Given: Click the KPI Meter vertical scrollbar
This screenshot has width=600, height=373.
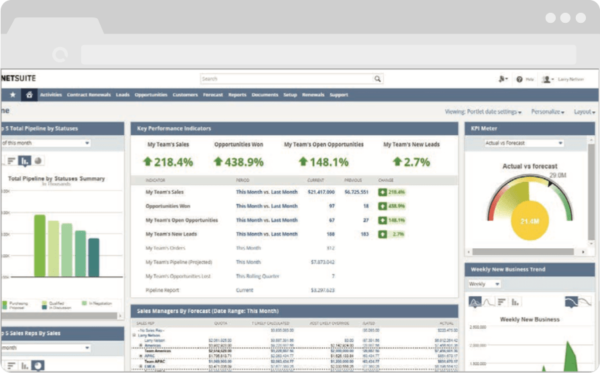Looking at the screenshot, I should pyautogui.click(x=592, y=191).
